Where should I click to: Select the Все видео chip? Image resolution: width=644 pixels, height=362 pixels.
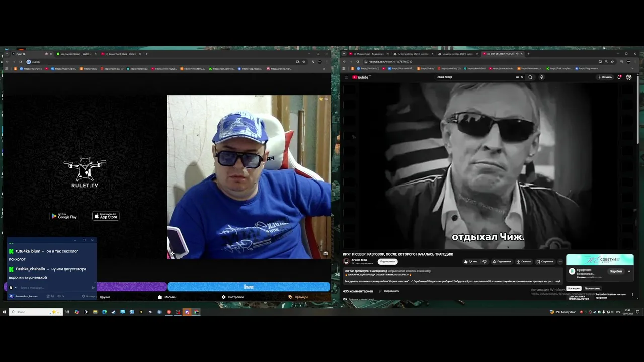click(574, 288)
